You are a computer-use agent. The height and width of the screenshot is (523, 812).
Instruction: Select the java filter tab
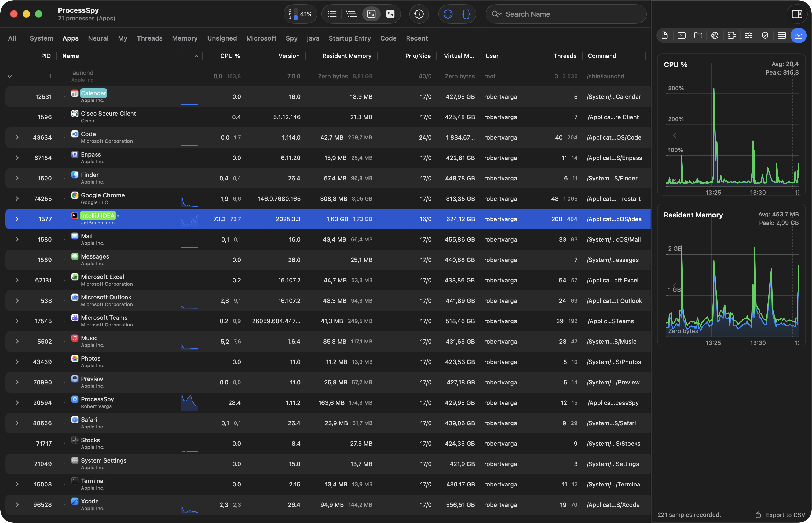pos(313,38)
